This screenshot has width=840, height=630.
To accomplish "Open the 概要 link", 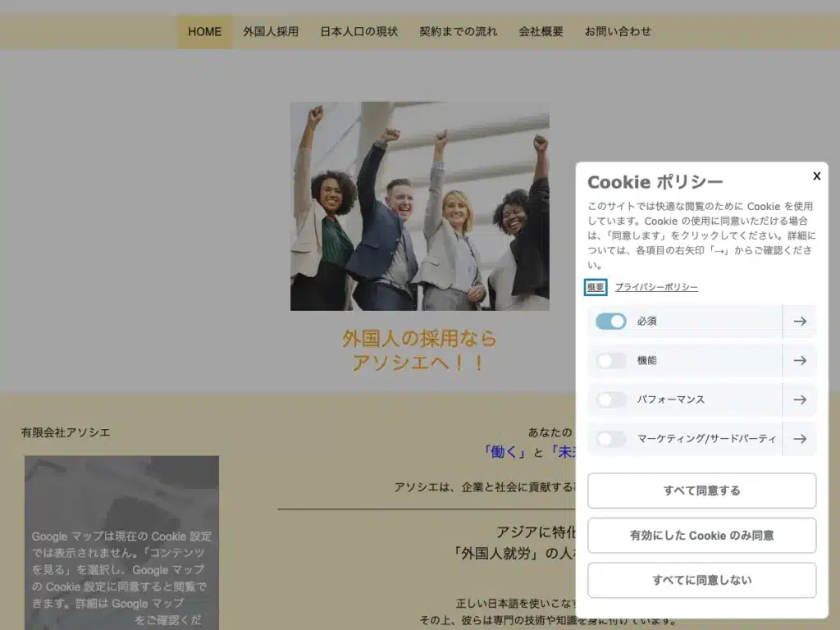I will pos(596,287).
